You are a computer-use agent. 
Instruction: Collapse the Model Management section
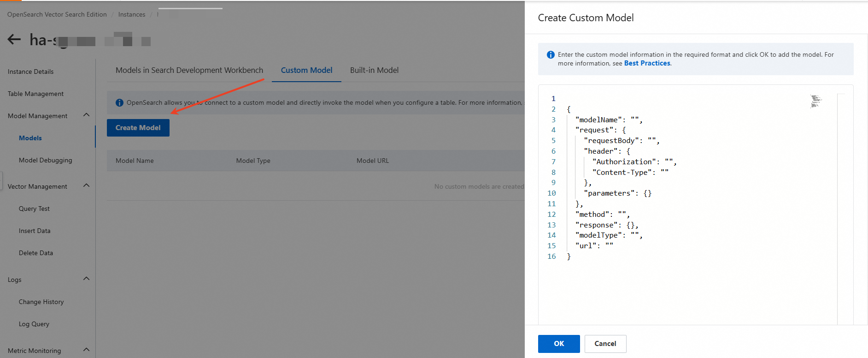(86, 115)
